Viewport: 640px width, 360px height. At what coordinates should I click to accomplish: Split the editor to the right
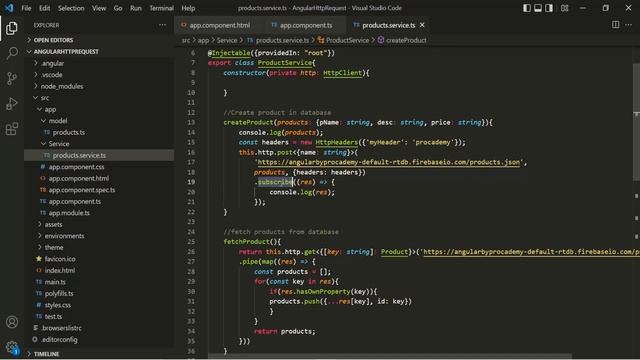pyautogui.click(x=616, y=25)
